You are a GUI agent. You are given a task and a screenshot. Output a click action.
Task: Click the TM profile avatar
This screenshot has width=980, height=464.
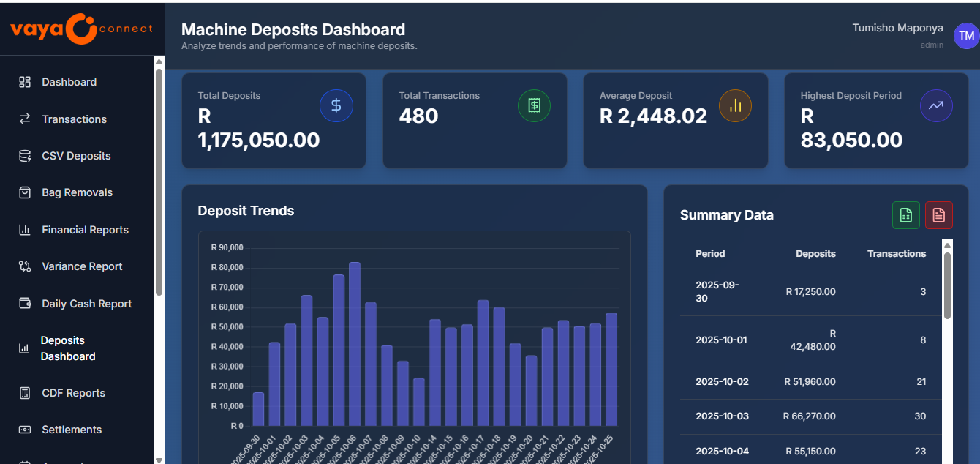[x=966, y=35]
